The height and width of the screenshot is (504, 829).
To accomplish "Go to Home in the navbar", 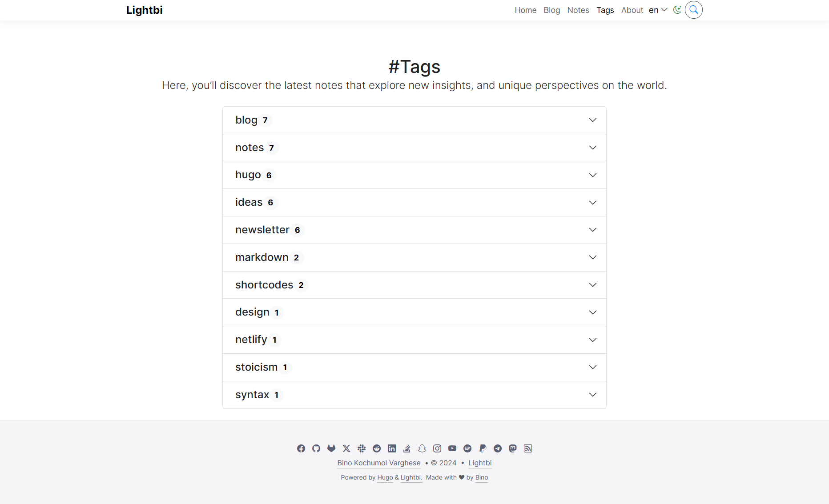I will [526, 10].
